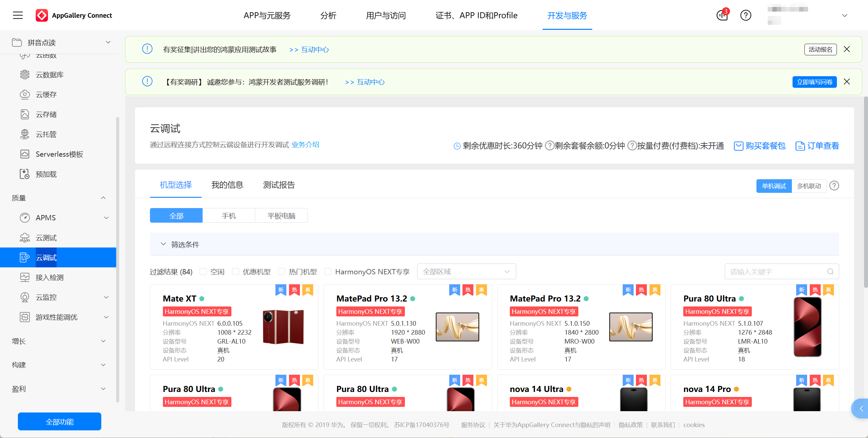Collapse the 筛选条件 filter section
The width and height of the screenshot is (868, 438).
164,244
